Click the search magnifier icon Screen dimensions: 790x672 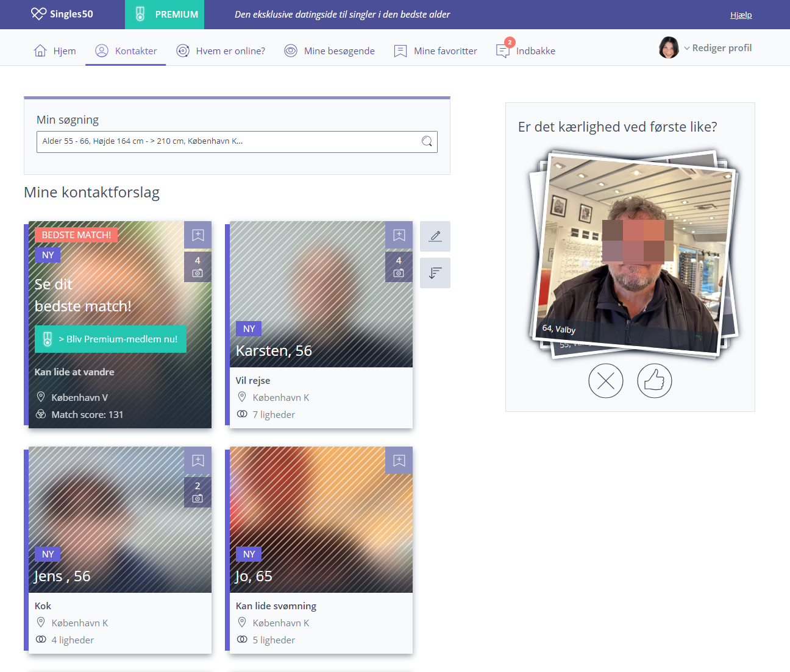427,141
